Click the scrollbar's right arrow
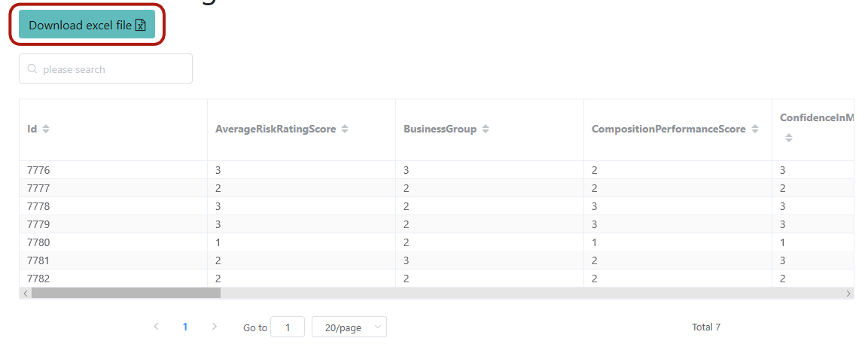This screenshot has height=344, width=868. [x=848, y=293]
